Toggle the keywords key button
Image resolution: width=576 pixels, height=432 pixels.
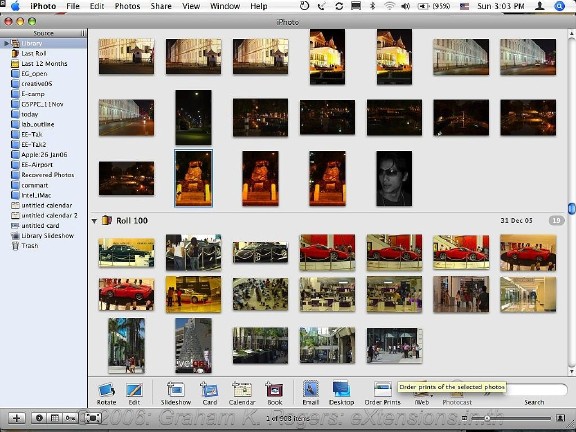[x=70, y=418]
